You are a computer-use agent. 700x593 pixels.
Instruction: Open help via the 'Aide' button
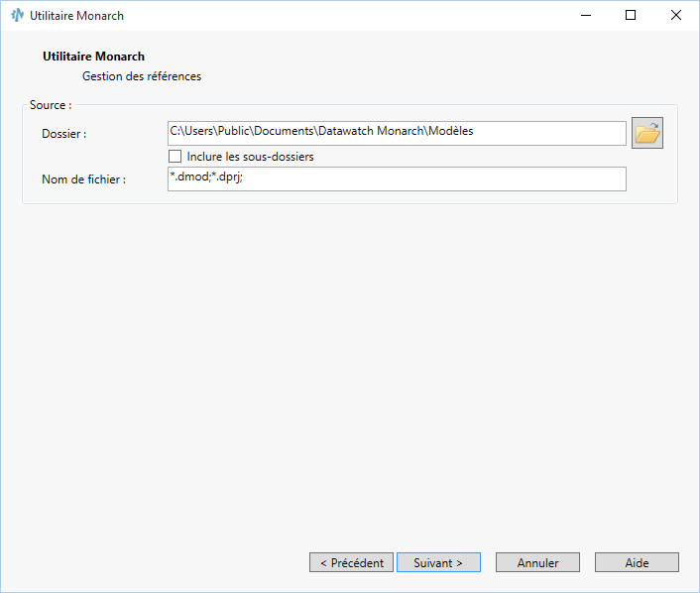(637, 562)
